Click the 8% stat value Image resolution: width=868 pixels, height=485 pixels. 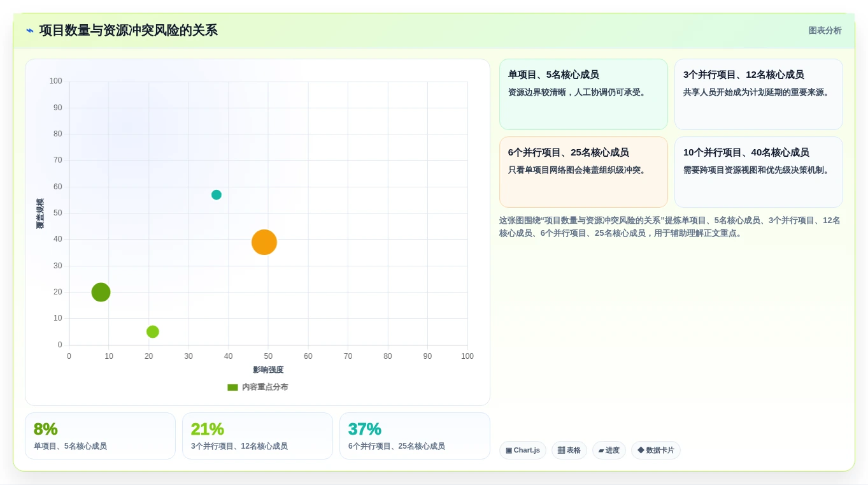46,429
